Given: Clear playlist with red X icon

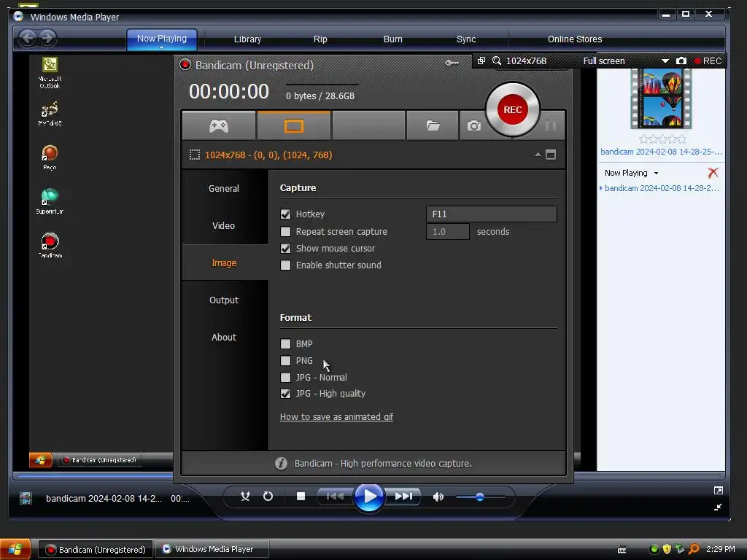Looking at the screenshot, I should pyautogui.click(x=713, y=172).
